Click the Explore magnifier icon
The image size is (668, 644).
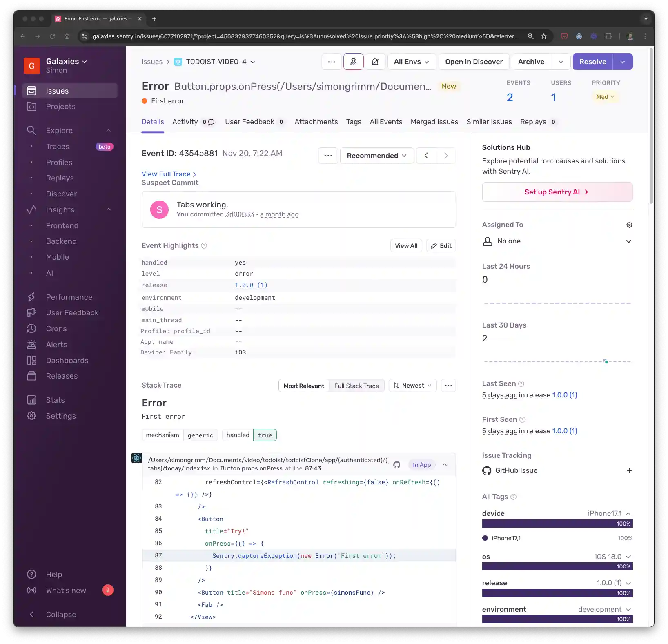point(31,131)
